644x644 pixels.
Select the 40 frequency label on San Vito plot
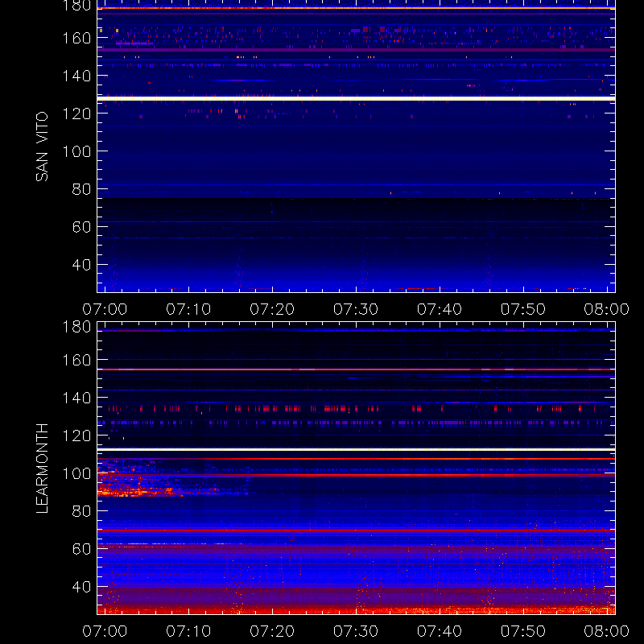coord(81,265)
